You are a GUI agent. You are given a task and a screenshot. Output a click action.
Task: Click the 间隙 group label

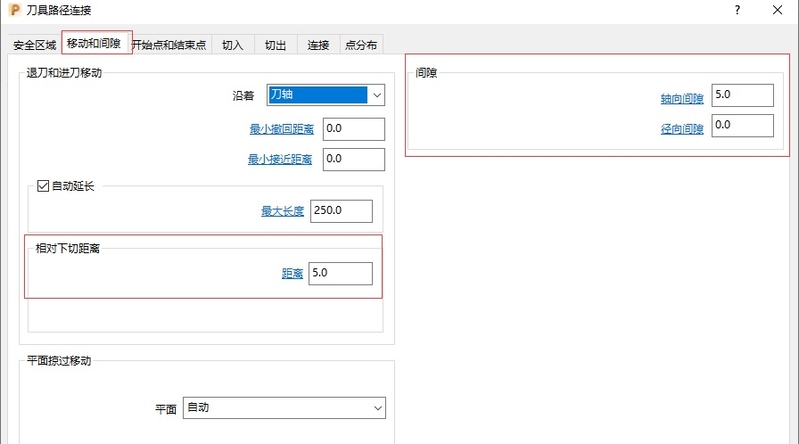(426, 73)
